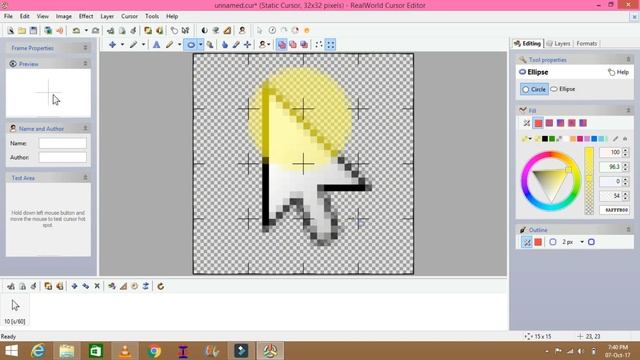Screen dimensions: 640x360
Task: Open the Image menu
Action: tap(63, 16)
